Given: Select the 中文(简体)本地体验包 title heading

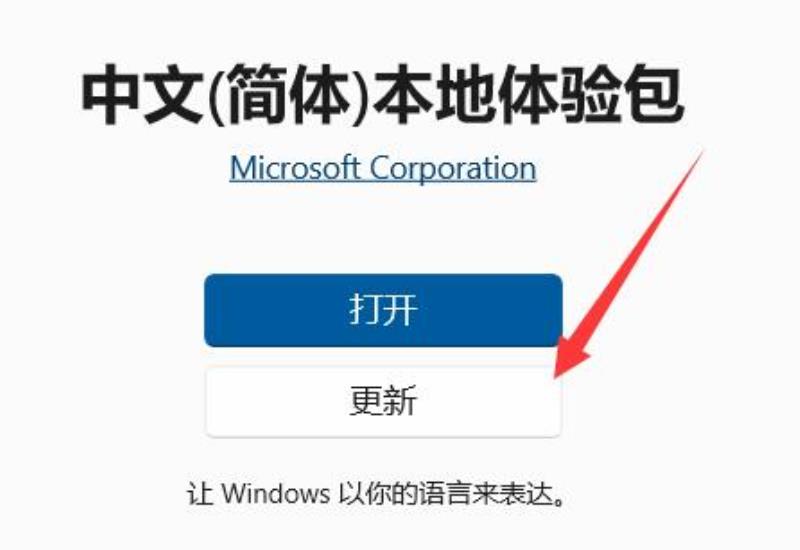Looking at the screenshot, I should tap(382, 95).
